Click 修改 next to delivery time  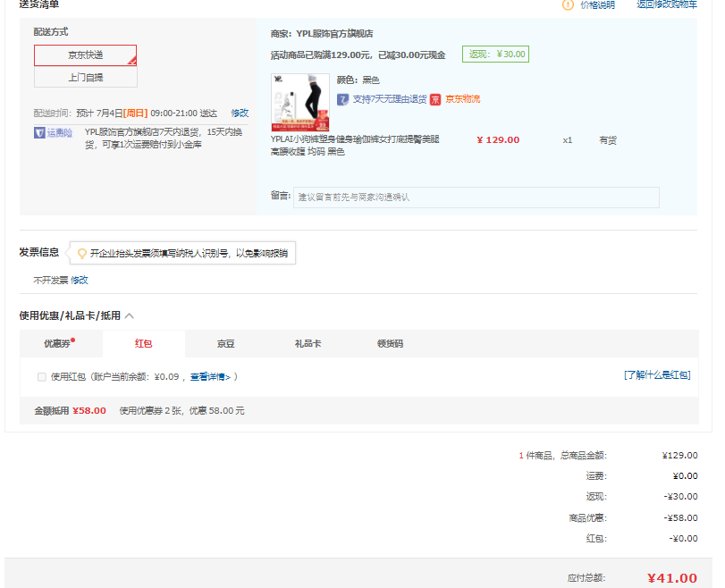point(240,113)
